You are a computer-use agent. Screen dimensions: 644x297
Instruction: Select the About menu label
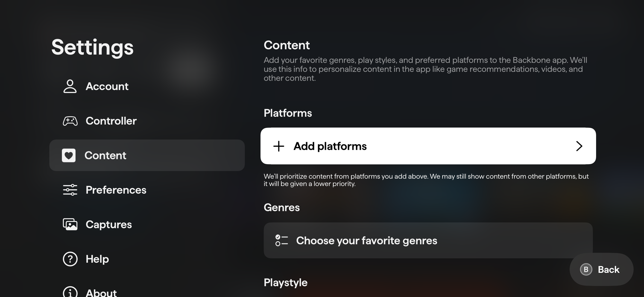[x=101, y=292]
